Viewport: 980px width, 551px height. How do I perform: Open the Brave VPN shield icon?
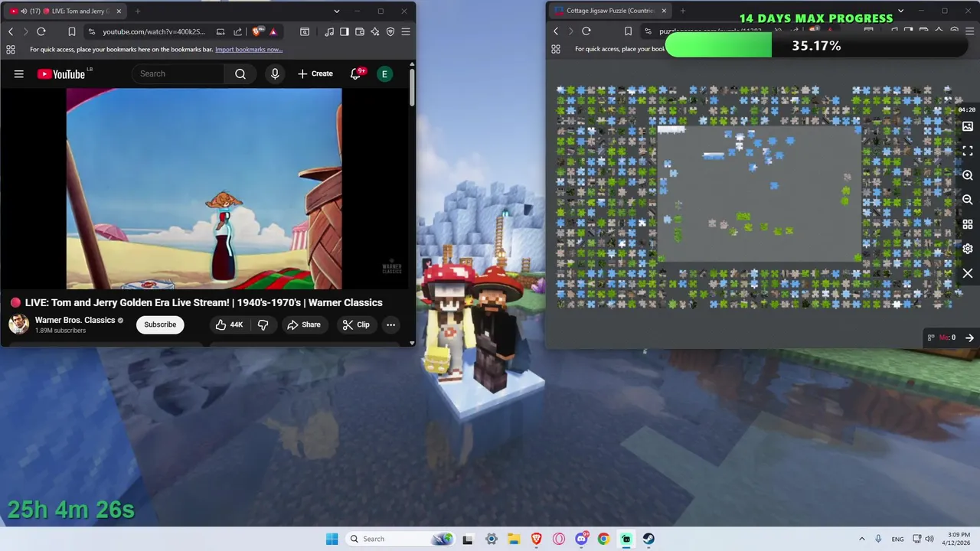coord(390,31)
